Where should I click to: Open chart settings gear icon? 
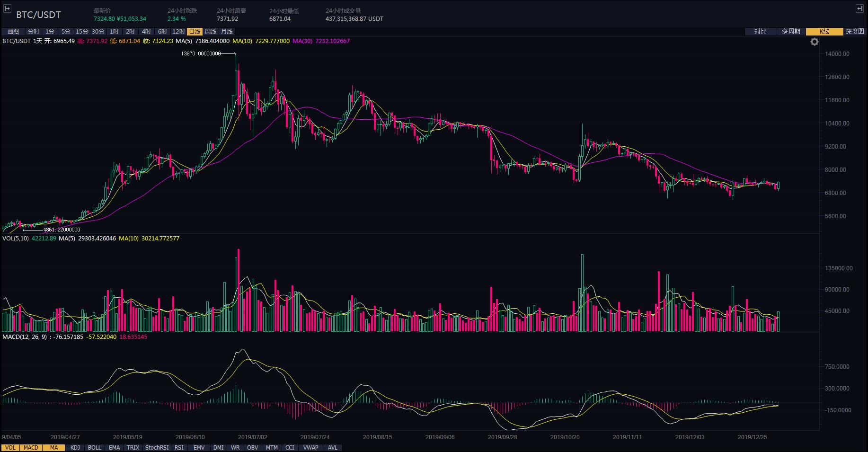point(814,42)
